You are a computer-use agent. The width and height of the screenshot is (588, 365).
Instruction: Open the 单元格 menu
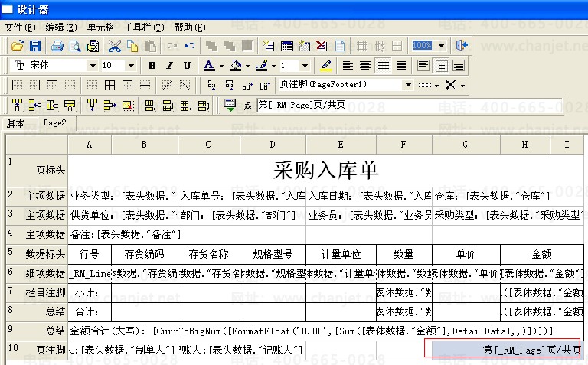100,28
